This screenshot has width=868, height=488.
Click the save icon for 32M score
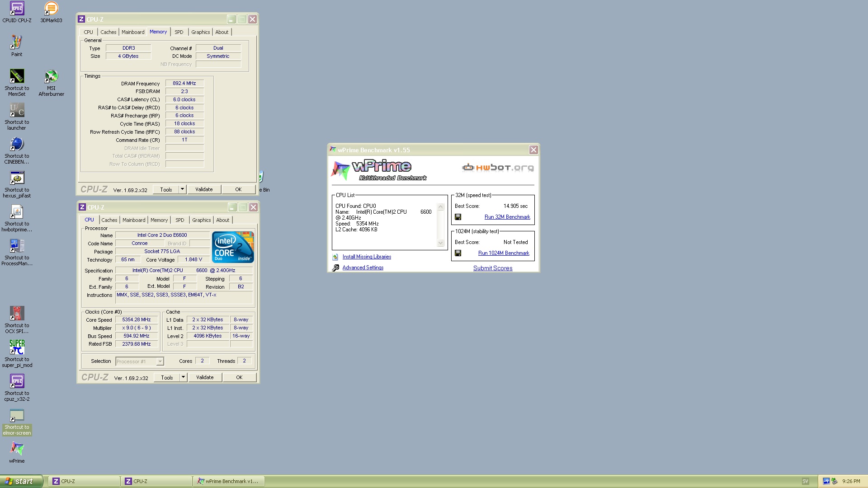click(458, 217)
